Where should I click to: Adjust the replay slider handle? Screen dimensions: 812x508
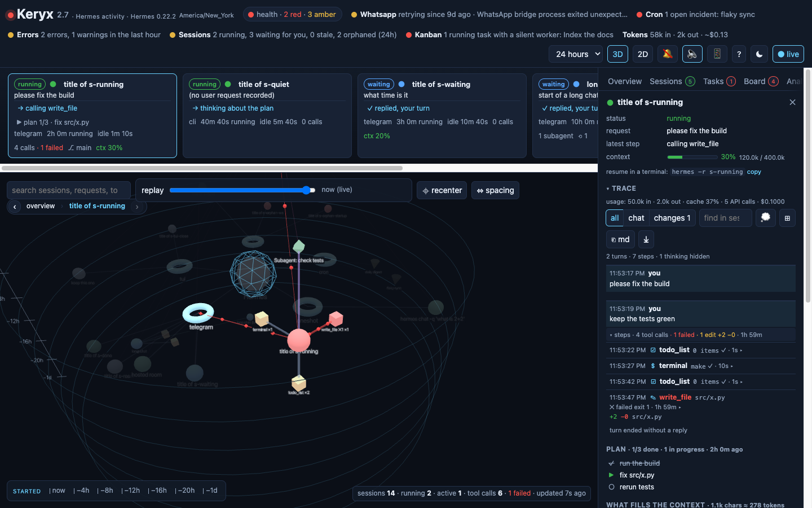(x=306, y=190)
